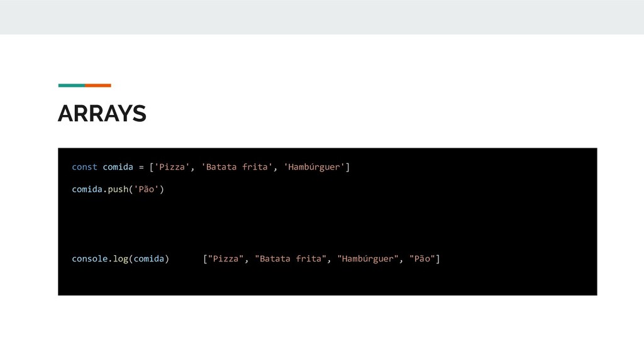This screenshot has height=362, width=644.
Task: Click the 'Batata frita' string in the declaration
Action: click(236, 167)
